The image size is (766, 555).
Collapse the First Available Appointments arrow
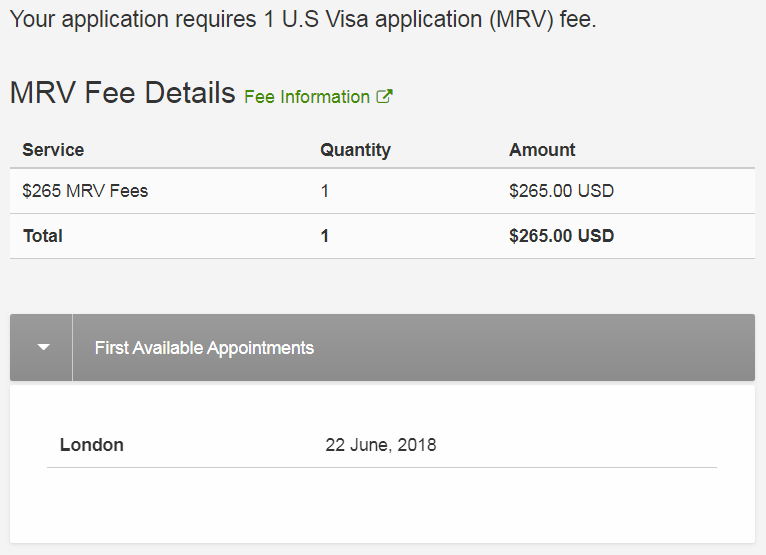[42, 347]
